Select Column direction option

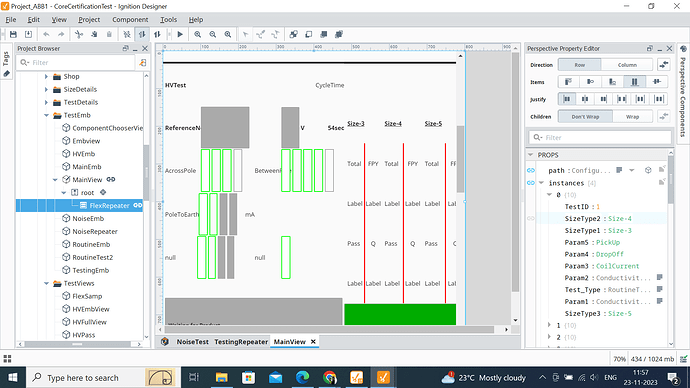tap(627, 65)
